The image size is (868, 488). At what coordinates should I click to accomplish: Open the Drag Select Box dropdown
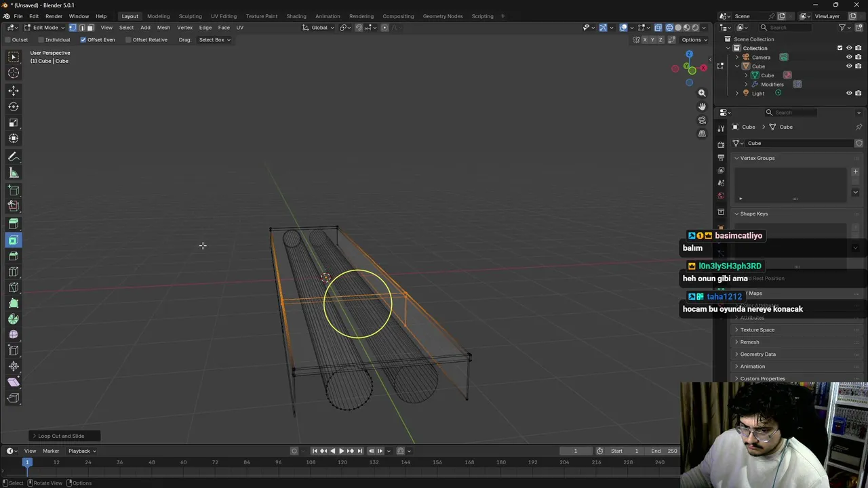[x=214, y=40]
